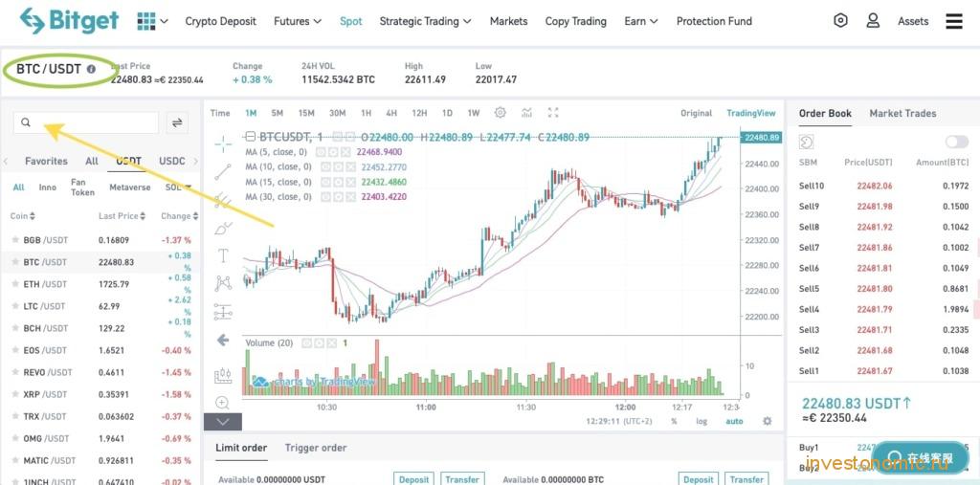Image resolution: width=980 pixels, height=485 pixels.
Task: Toggle auto scale on the chart
Action: 734,421
